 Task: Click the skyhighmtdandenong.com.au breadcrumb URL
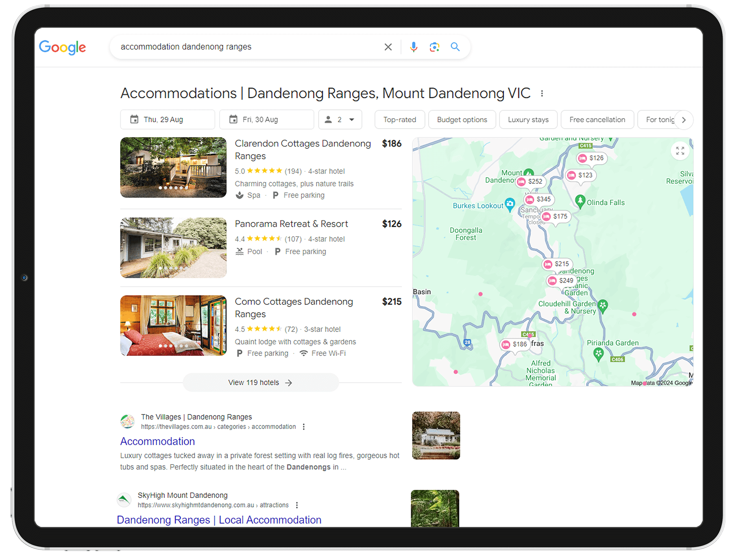[x=213, y=505]
